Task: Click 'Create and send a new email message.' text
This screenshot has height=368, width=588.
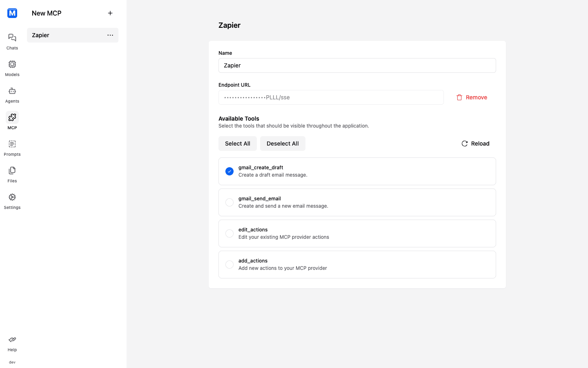Action: [283, 206]
